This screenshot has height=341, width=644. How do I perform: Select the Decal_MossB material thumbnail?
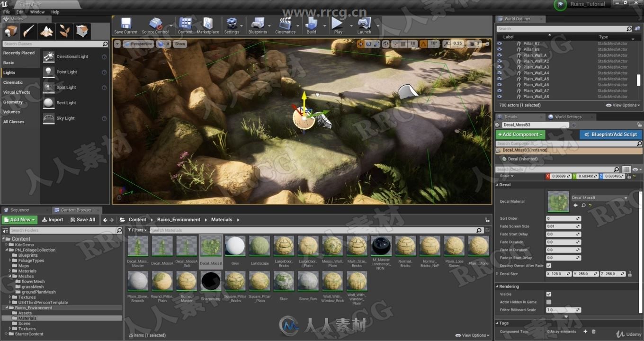click(211, 246)
